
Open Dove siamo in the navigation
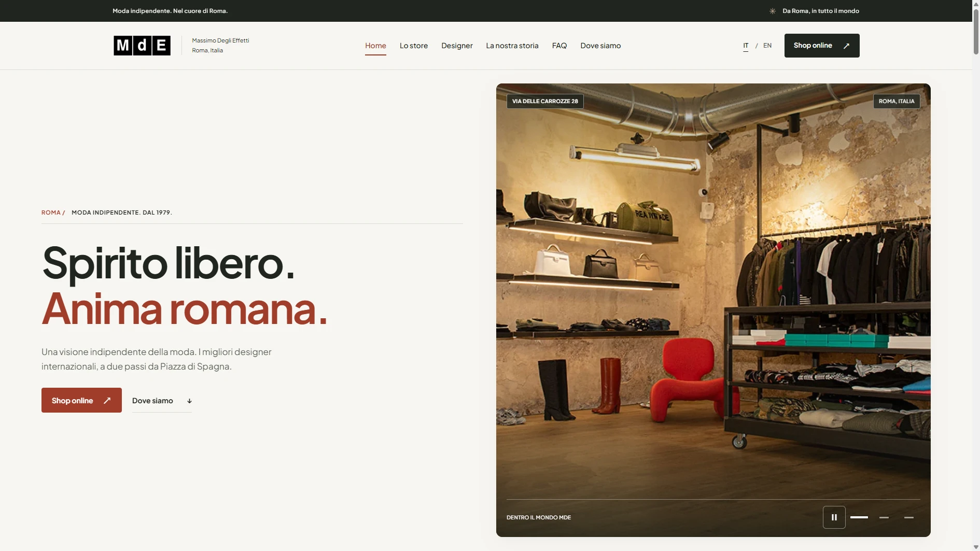point(600,46)
